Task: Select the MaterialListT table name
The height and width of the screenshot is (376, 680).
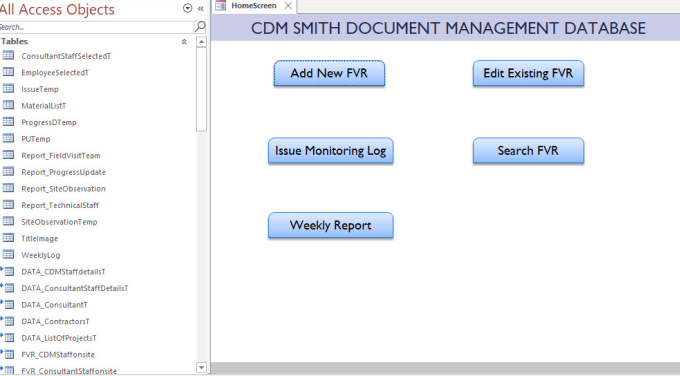Action: (44, 106)
